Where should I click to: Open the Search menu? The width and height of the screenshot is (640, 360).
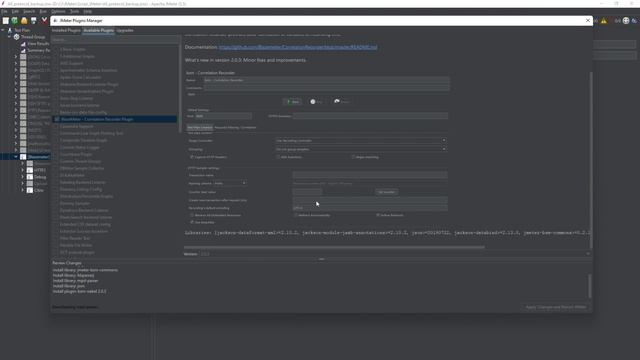pos(29,11)
